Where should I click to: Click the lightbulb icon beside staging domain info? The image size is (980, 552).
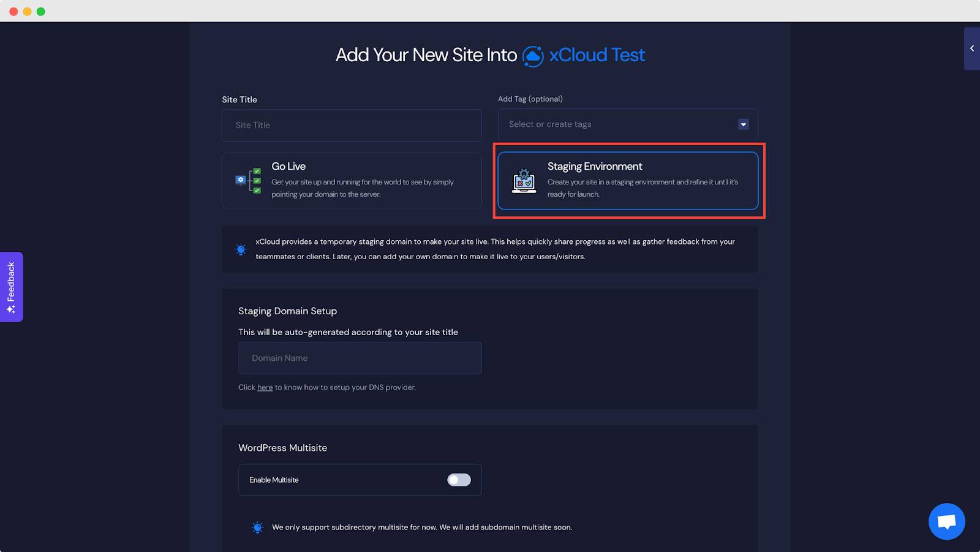point(241,249)
